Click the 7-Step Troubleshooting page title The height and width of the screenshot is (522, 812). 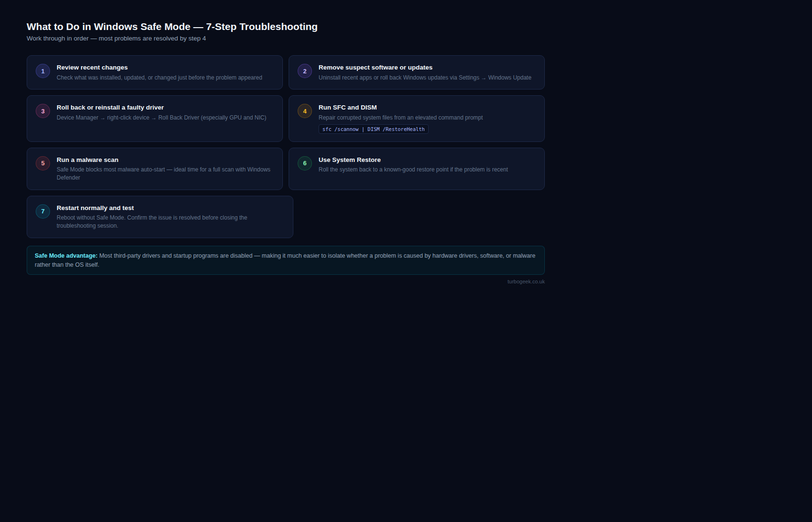(172, 27)
